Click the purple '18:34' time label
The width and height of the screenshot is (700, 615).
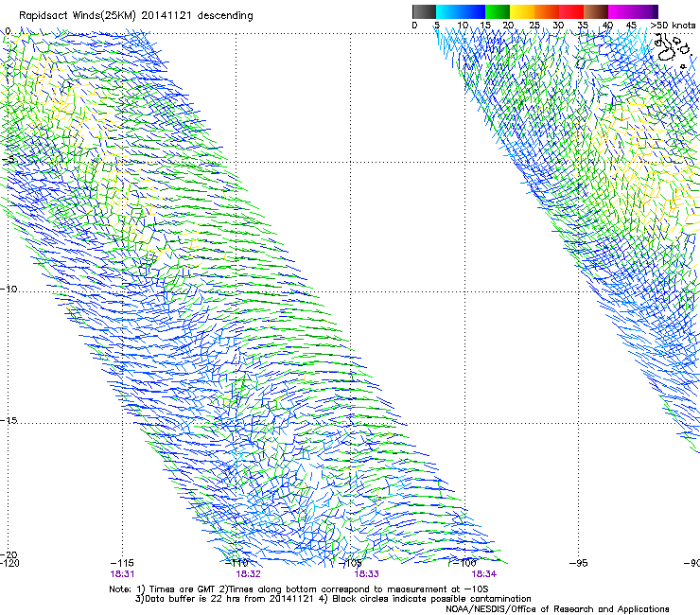click(x=484, y=574)
